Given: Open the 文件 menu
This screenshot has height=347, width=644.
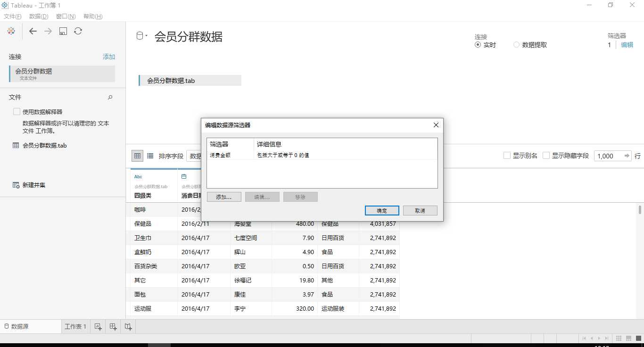Looking at the screenshot, I should [x=13, y=17].
